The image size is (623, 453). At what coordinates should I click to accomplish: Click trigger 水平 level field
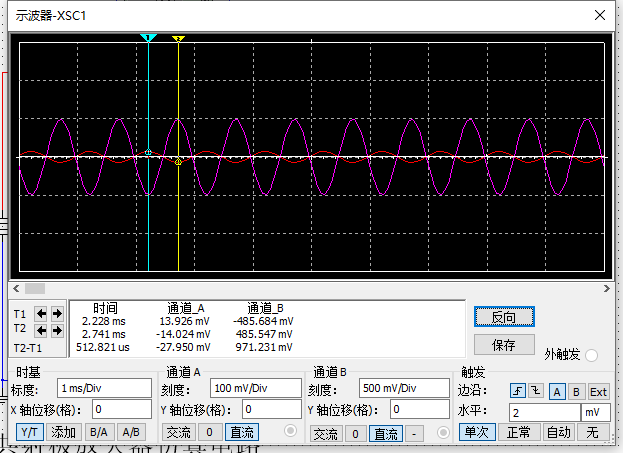click(x=545, y=412)
